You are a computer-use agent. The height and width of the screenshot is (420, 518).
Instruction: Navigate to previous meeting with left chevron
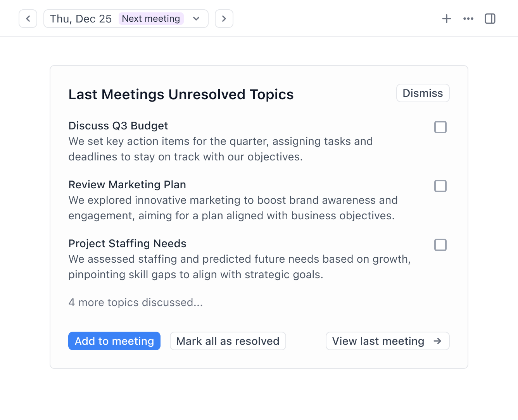28,18
